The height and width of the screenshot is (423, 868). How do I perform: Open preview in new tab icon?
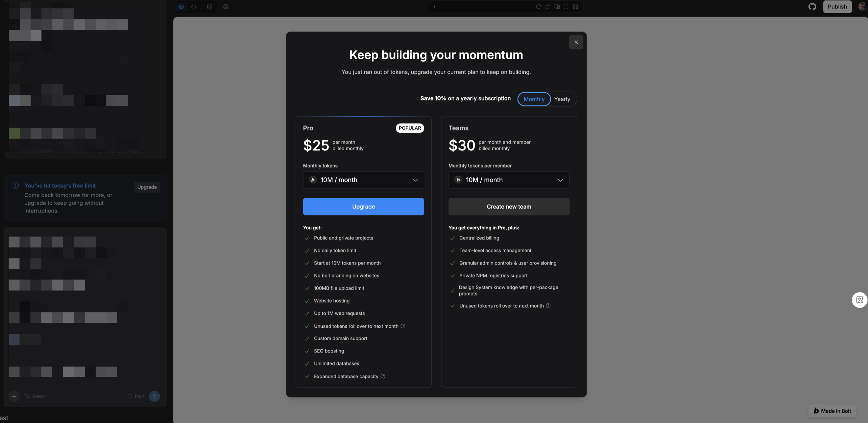[x=548, y=7]
